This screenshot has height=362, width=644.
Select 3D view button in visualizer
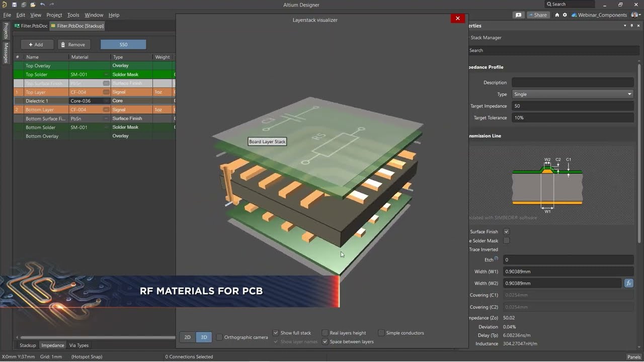(x=204, y=337)
